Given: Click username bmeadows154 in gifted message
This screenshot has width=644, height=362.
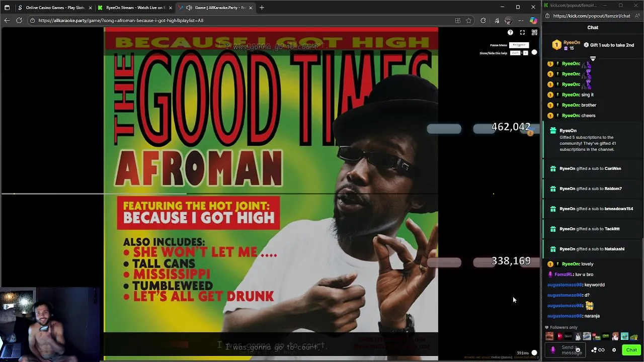Looking at the screenshot, I should click(x=619, y=209).
